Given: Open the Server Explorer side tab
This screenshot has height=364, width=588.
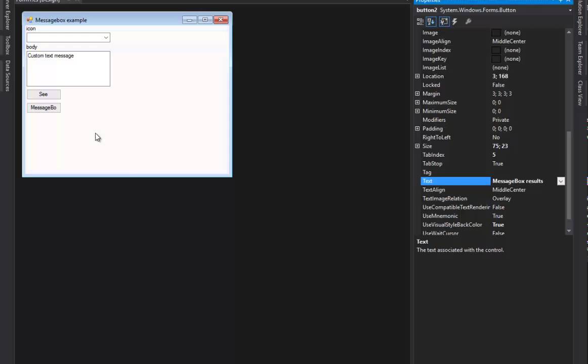Looking at the screenshot, I should 8,14.
